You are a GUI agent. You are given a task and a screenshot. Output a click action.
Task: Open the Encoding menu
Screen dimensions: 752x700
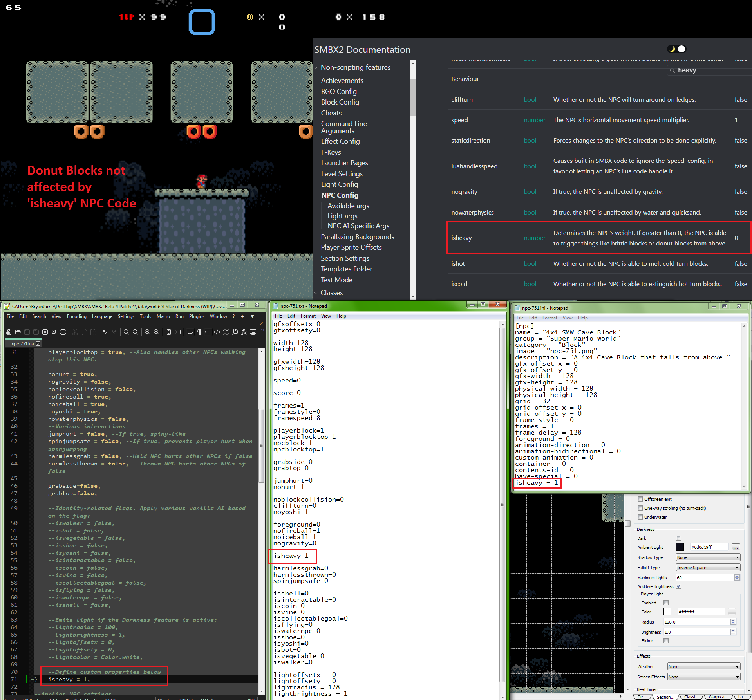point(76,316)
